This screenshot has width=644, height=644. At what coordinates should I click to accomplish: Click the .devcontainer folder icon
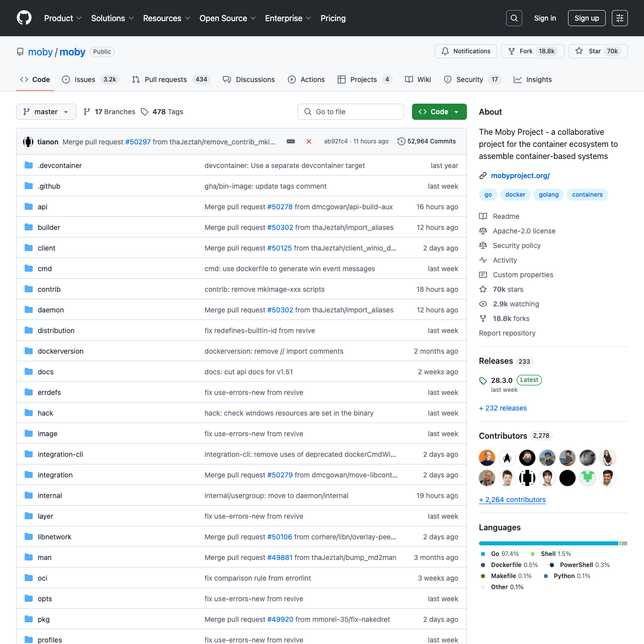coord(29,165)
